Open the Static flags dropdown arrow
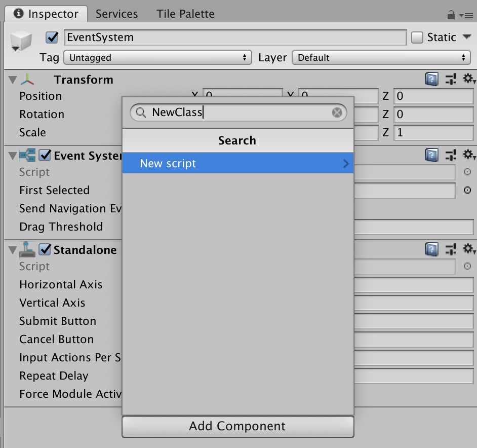Viewport: 477px width, 448px height. click(x=467, y=37)
